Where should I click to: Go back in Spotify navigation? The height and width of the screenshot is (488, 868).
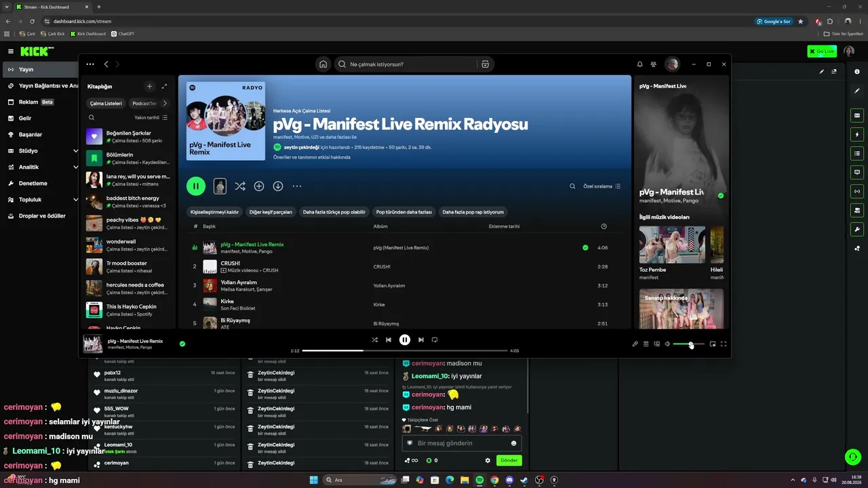[106, 64]
